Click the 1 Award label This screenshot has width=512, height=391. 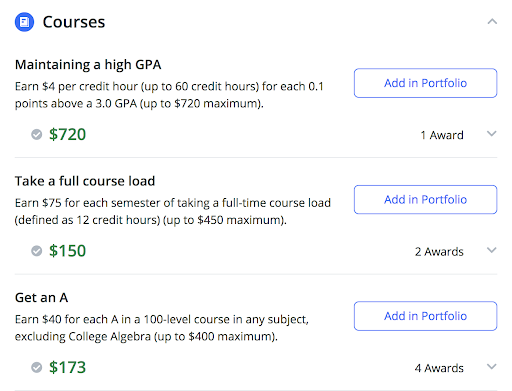pos(442,135)
